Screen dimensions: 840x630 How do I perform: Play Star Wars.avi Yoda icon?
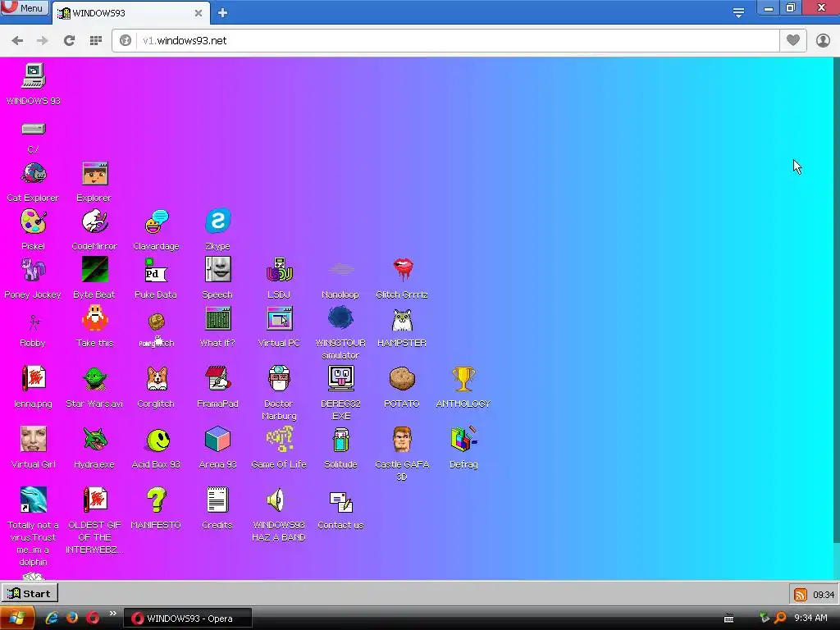pos(95,379)
